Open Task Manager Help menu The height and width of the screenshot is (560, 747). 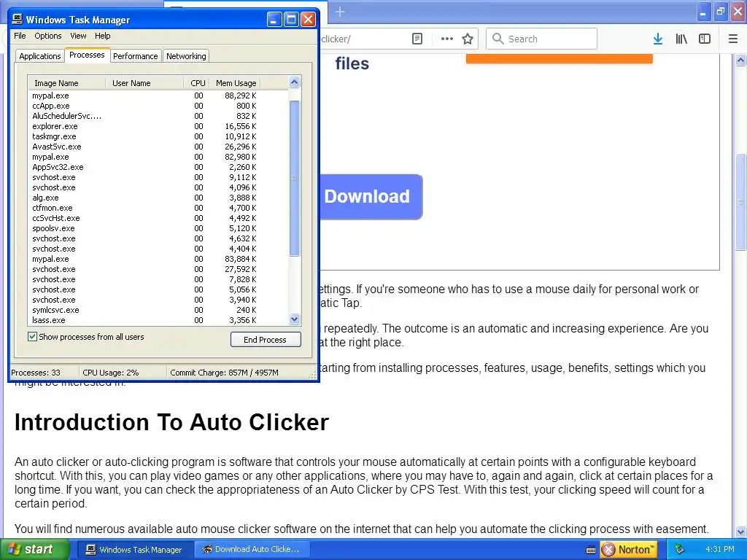point(102,36)
